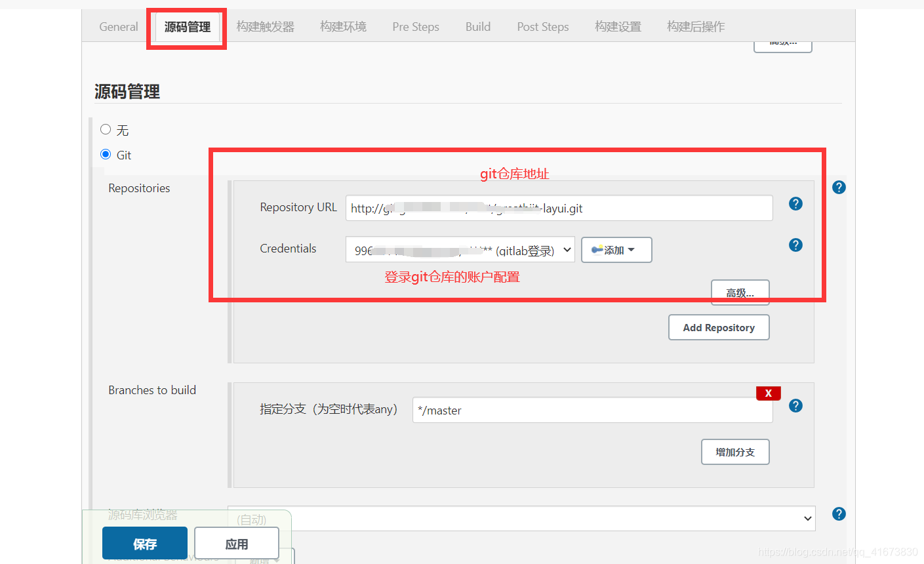This screenshot has width=924, height=564.
Task: Switch to the 构建触发器 tab
Action: click(x=266, y=27)
